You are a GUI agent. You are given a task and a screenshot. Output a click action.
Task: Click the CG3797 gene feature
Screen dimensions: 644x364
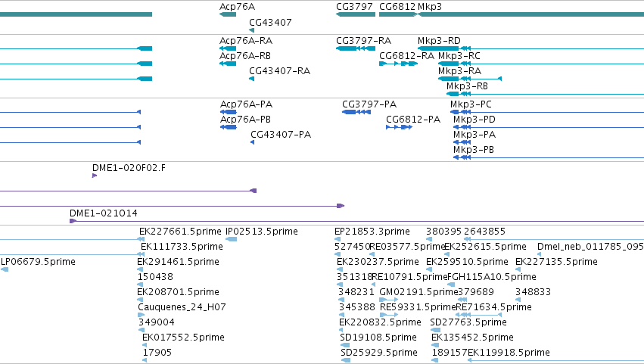click(356, 14)
